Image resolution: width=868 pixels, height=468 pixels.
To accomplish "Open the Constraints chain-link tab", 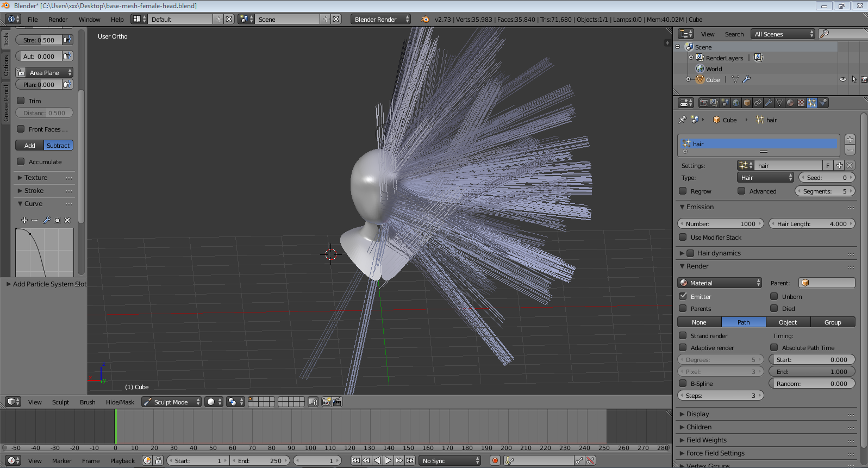I will pyautogui.click(x=758, y=103).
